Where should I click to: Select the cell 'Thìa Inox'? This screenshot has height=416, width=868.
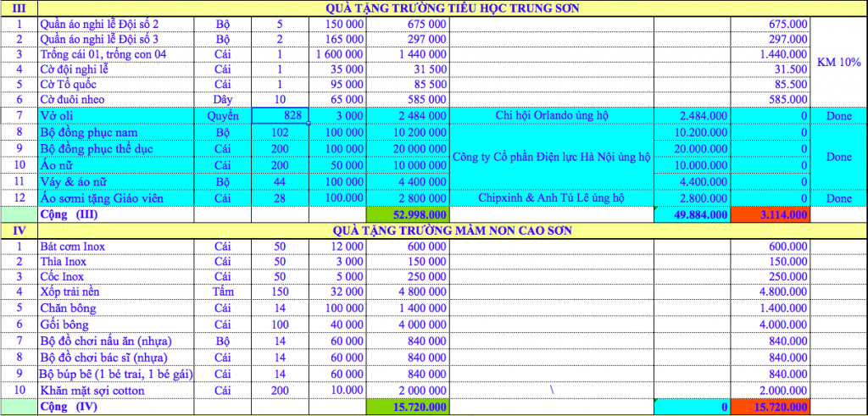[x=116, y=261]
